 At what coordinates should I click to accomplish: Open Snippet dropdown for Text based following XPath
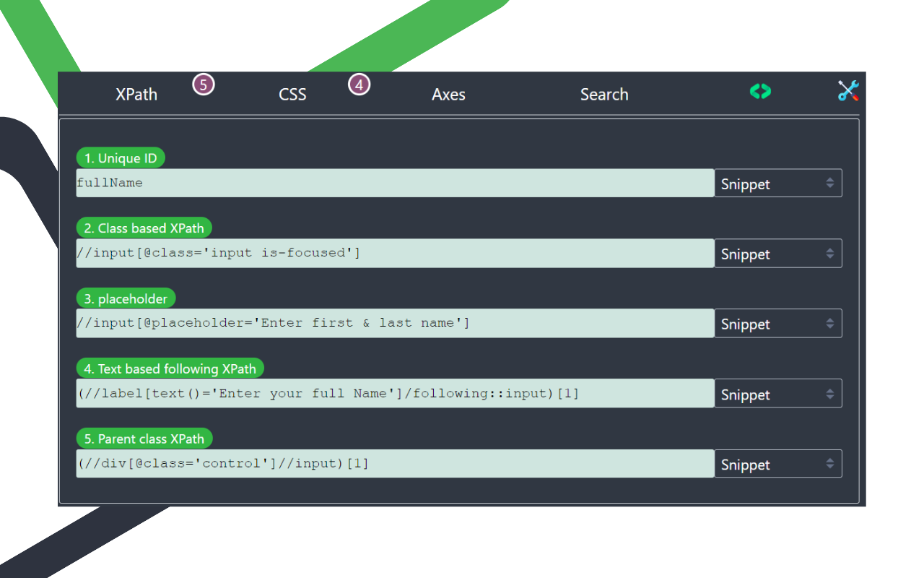[x=778, y=394]
